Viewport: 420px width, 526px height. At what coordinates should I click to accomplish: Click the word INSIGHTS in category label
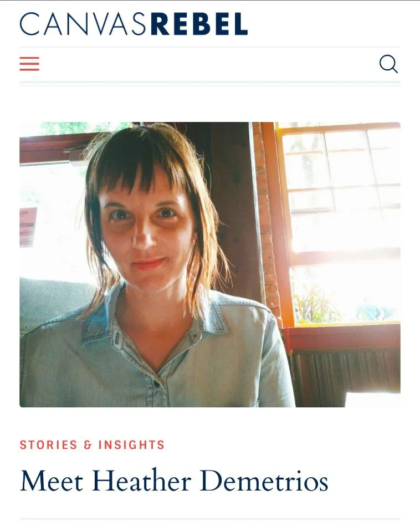pos(131,445)
